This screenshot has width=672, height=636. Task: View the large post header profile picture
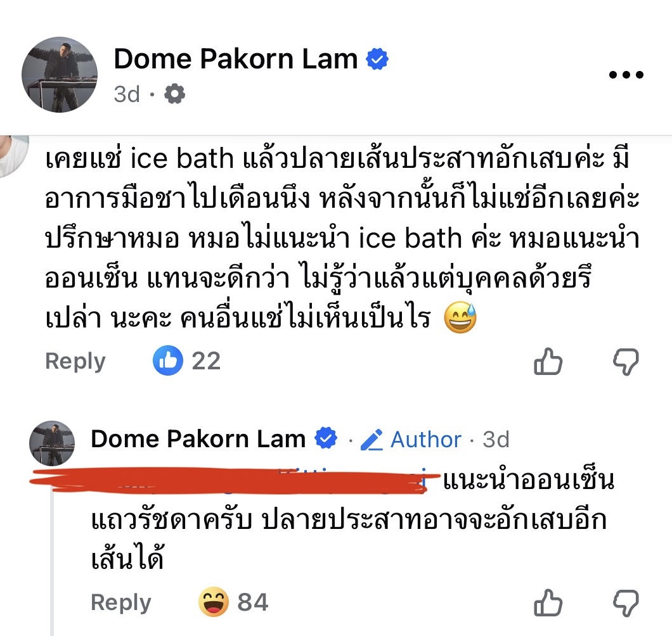[x=60, y=75]
